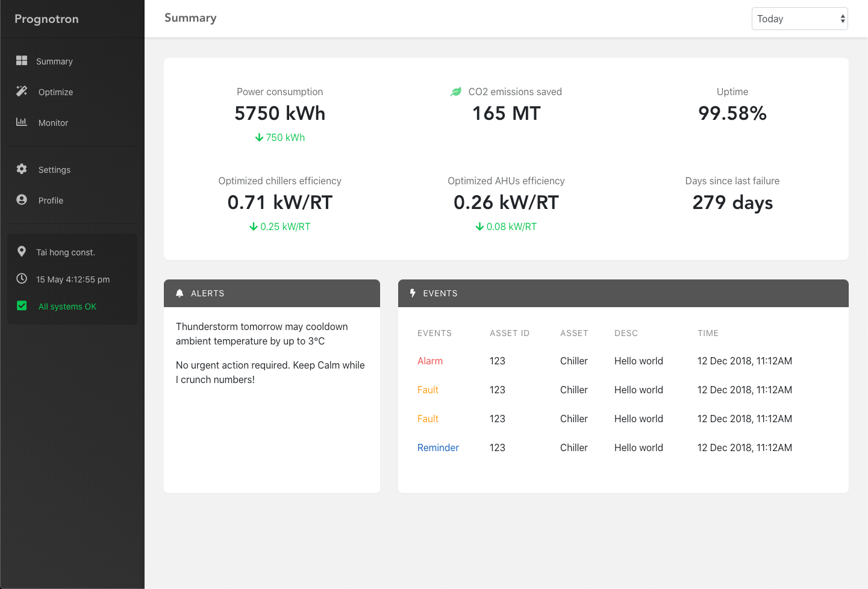Click asset ID 123 in the Reminder row
The width and height of the screenshot is (868, 589).
click(x=498, y=447)
